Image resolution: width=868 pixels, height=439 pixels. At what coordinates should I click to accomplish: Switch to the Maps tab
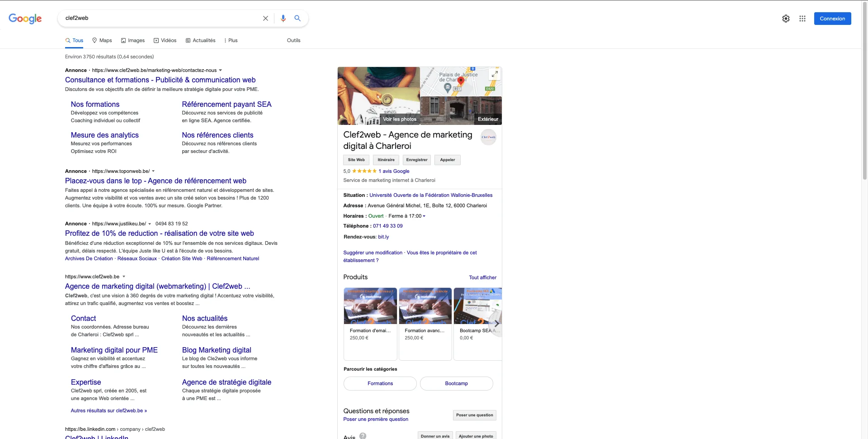tap(102, 40)
